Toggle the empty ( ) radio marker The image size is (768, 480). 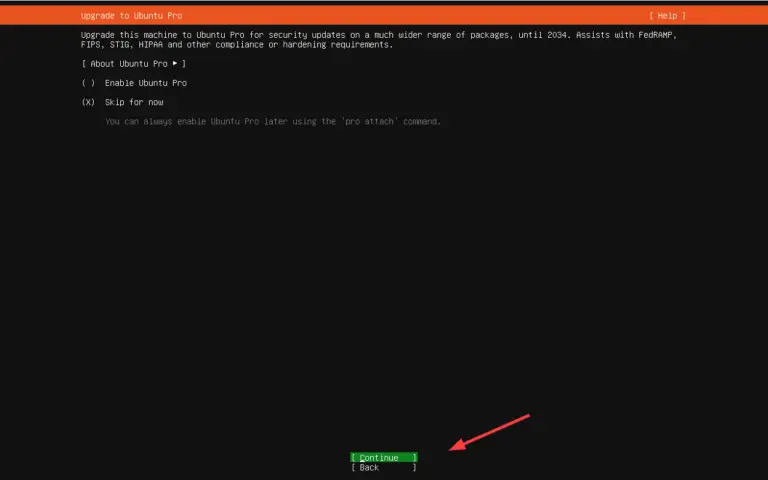88,83
